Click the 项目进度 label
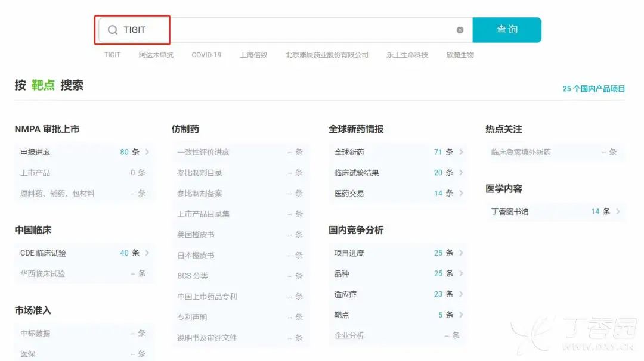This screenshot has width=644, height=361. point(349,253)
